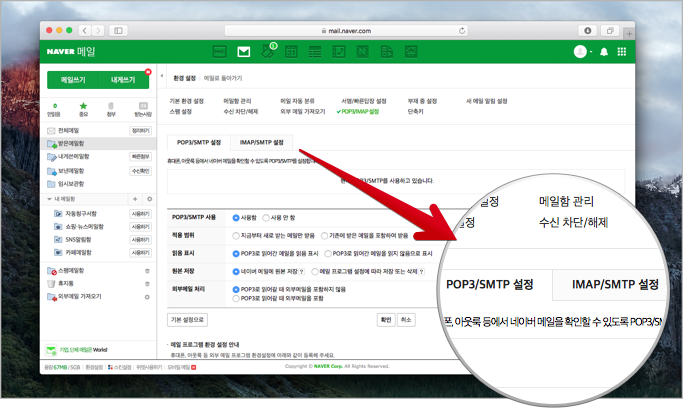Image resolution: width=683 pixels, height=408 pixels.
Task: Open 서명/빠른답장 설정 menu
Action: (364, 101)
